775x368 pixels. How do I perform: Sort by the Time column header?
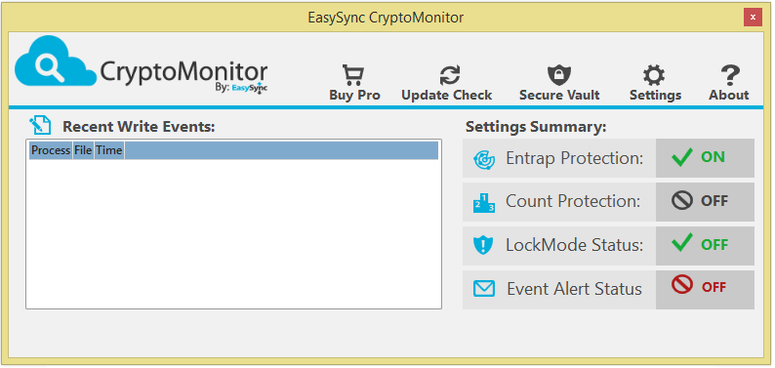pyautogui.click(x=109, y=151)
